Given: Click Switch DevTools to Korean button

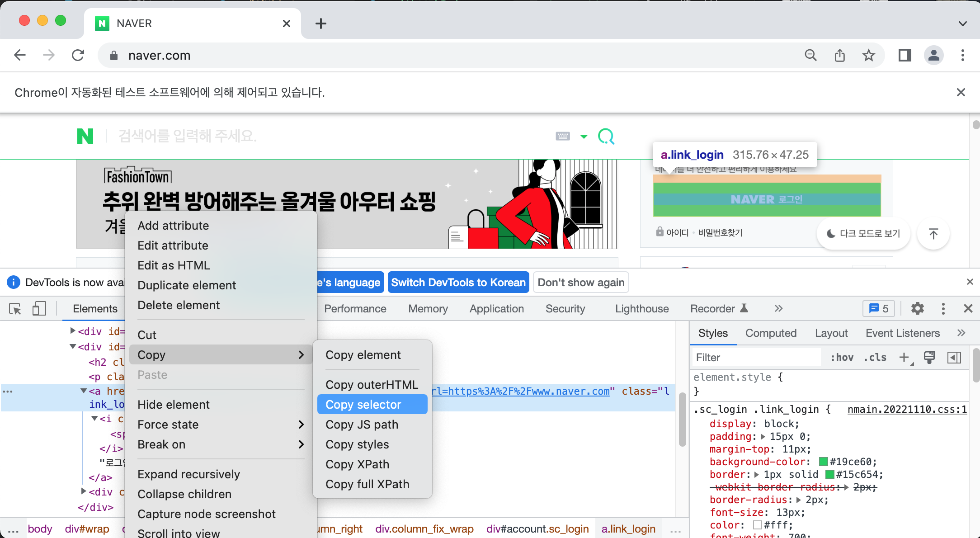Looking at the screenshot, I should (x=458, y=283).
